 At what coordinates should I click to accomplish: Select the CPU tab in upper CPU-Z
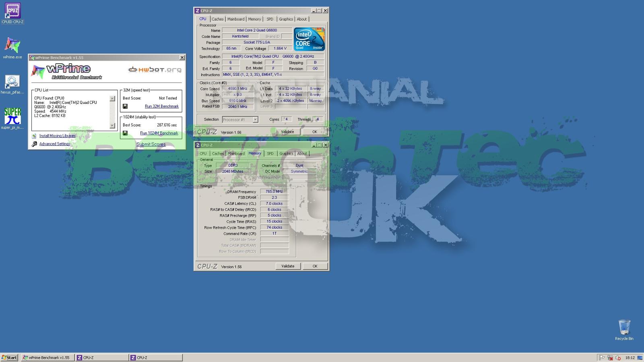203,19
